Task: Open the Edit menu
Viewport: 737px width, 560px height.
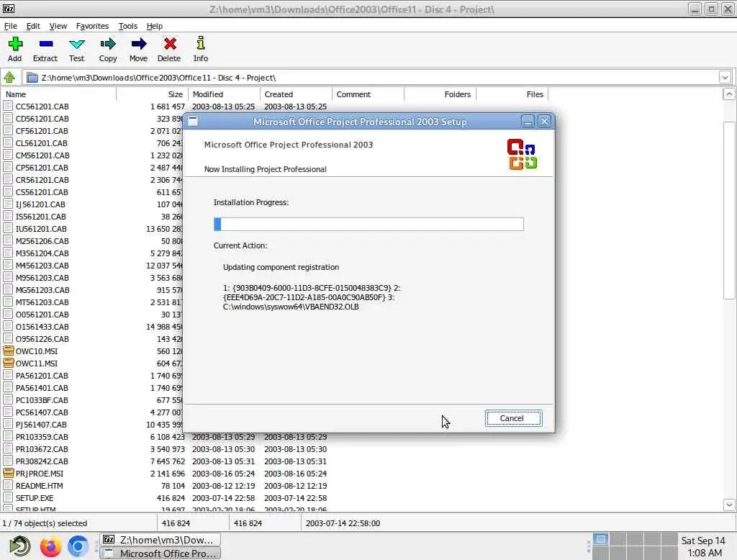Action: click(x=33, y=26)
